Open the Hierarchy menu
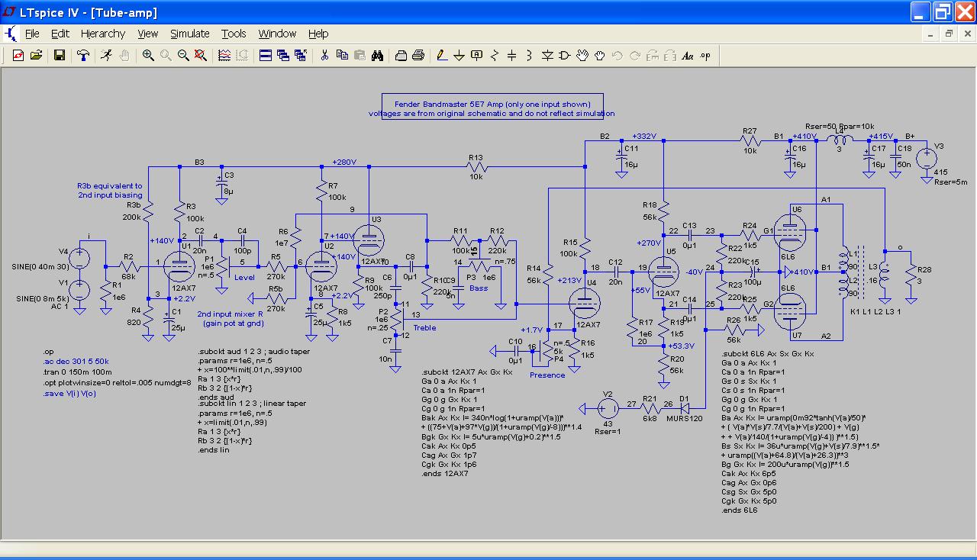The height and width of the screenshot is (560, 977). (x=103, y=34)
